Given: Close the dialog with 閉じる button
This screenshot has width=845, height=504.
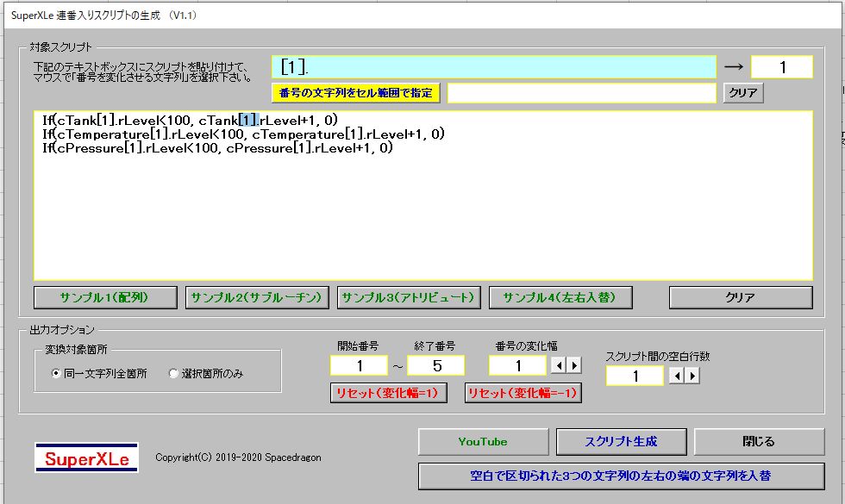Looking at the screenshot, I should (x=760, y=441).
